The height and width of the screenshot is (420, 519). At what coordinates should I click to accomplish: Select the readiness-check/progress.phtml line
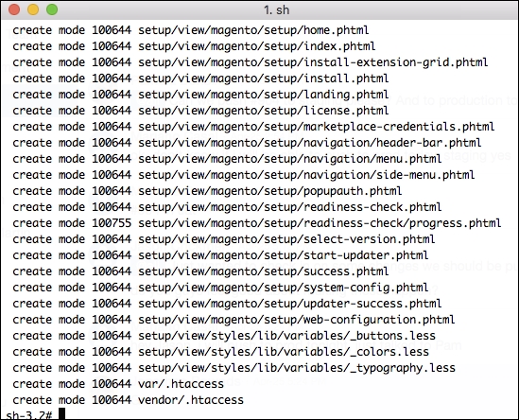(x=257, y=223)
